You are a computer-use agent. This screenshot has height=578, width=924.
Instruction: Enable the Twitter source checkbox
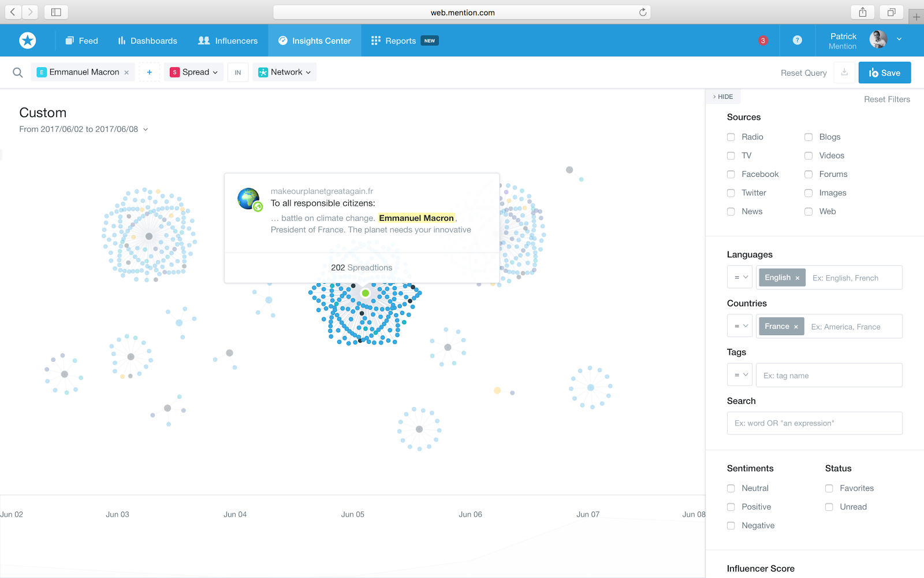click(731, 192)
